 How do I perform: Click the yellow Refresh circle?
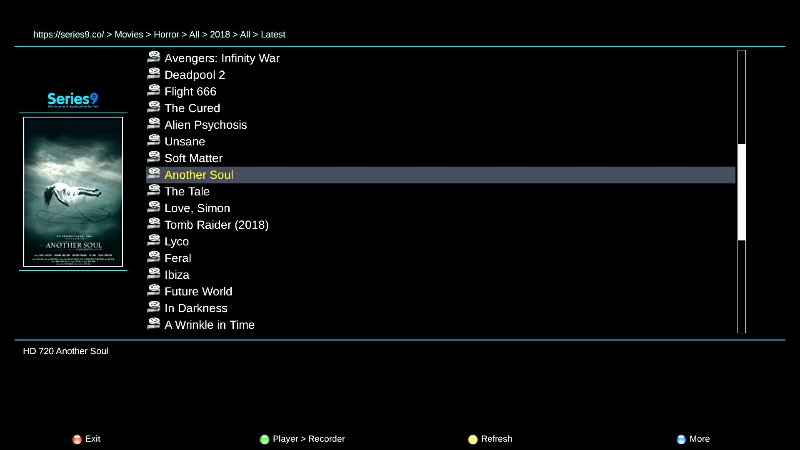point(473,439)
